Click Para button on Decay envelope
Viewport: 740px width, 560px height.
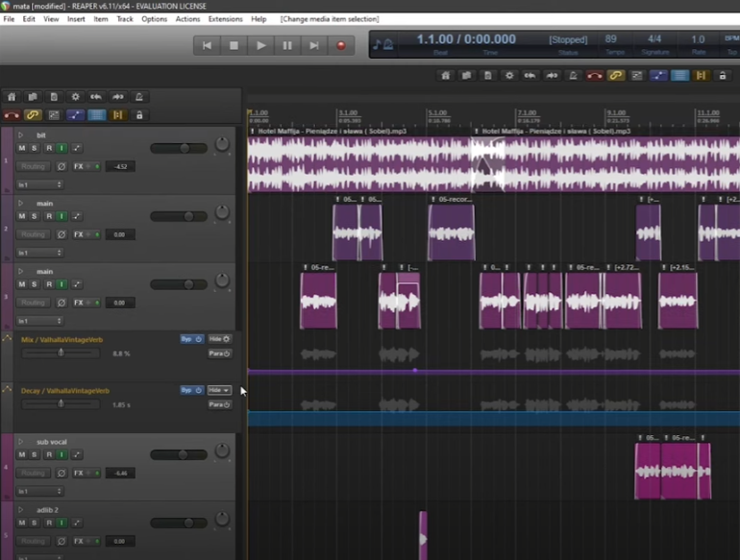(x=219, y=404)
